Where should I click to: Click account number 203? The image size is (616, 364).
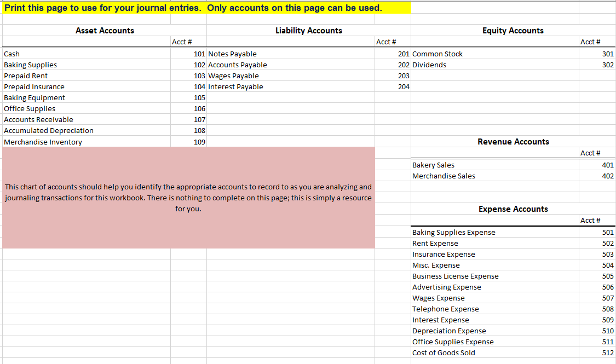393,76
